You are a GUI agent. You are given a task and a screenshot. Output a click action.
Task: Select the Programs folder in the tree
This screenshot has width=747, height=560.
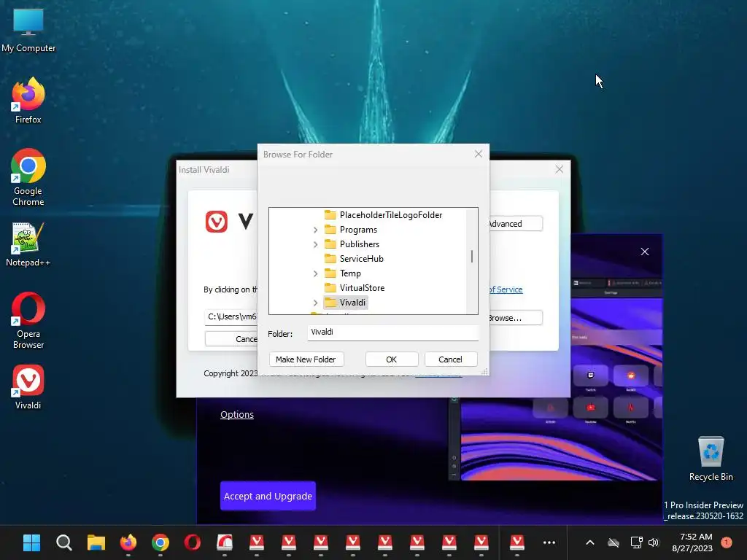(357, 230)
